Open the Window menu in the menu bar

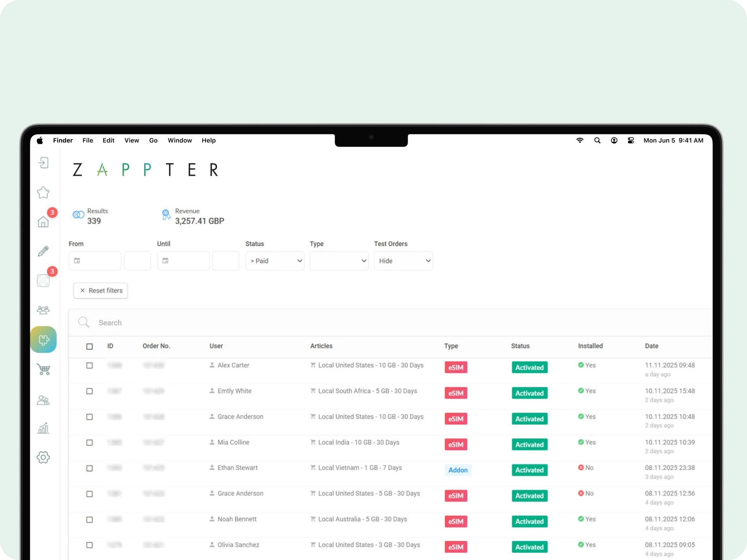180,140
